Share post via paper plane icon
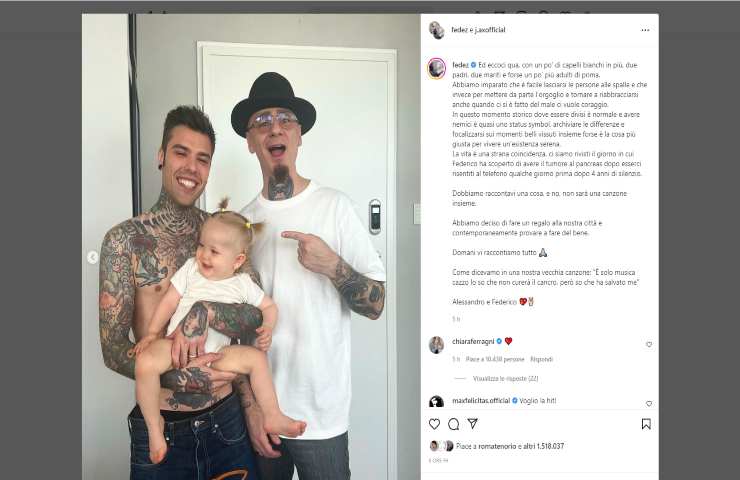 pos(472,424)
